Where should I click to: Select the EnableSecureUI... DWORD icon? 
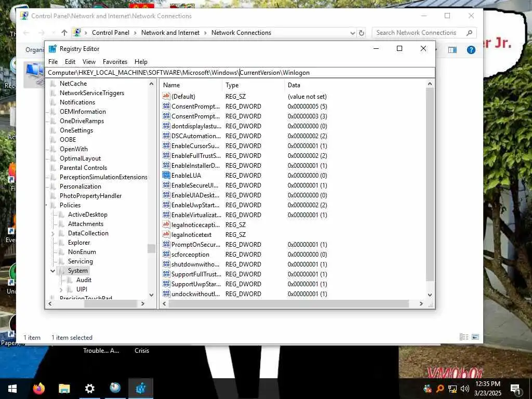click(x=166, y=185)
